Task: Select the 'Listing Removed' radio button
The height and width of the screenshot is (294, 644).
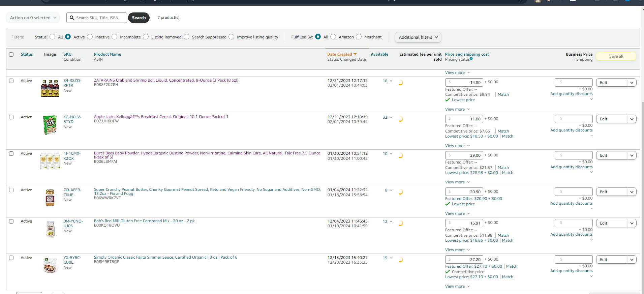Action: coord(146,37)
